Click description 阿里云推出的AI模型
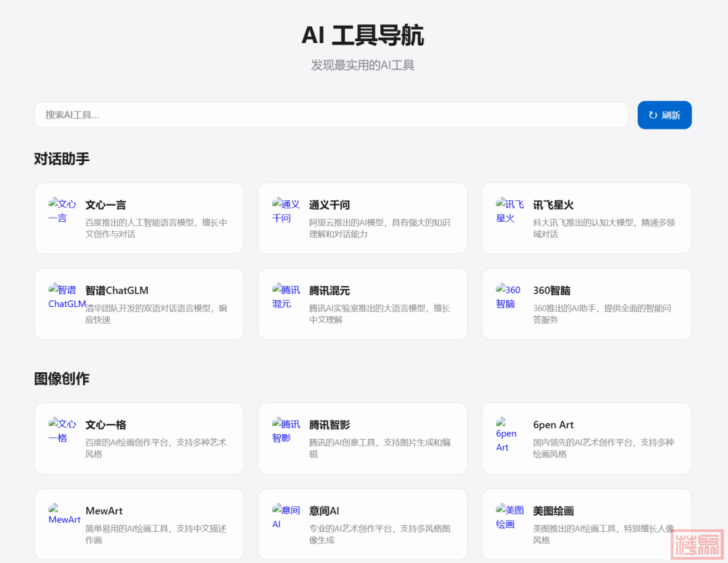Image resolution: width=728 pixels, height=563 pixels. [x=380, y=228]
